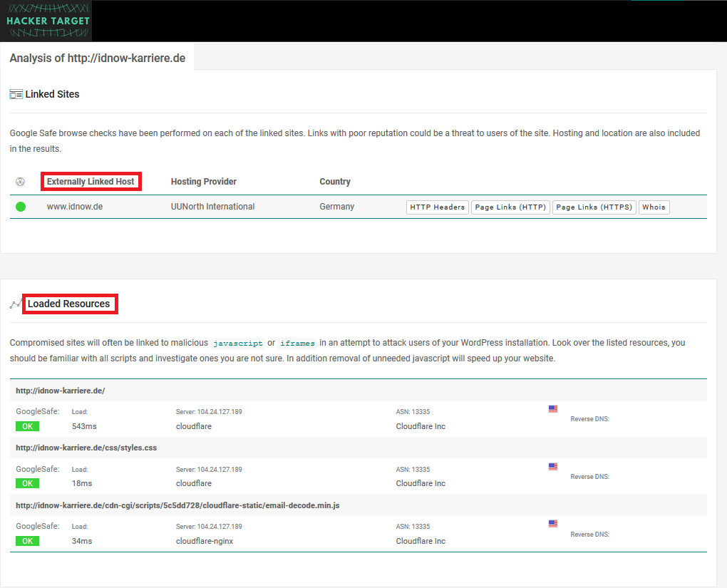Click the iframes code keyword
727x588 pixels.
click(297, 343)
